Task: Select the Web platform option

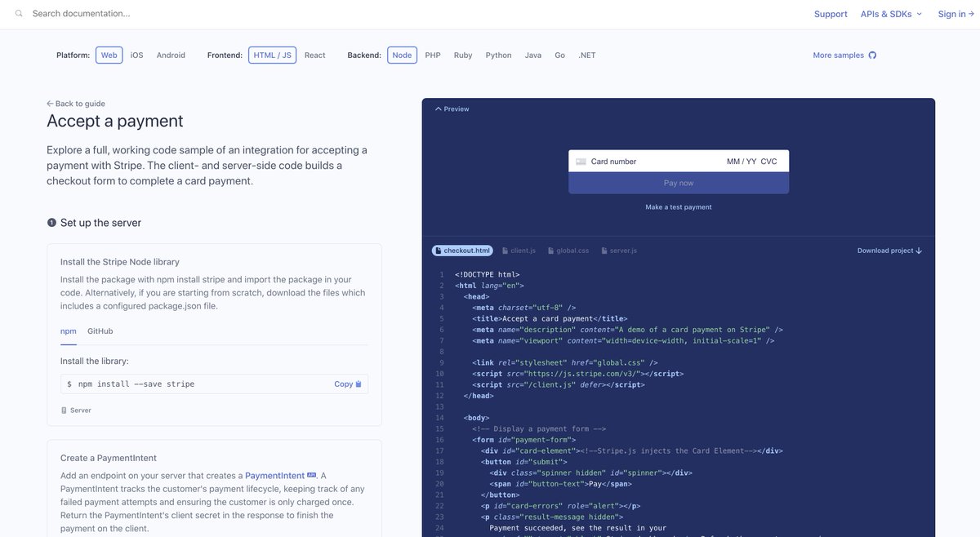Action: click(x=109, y=55)
